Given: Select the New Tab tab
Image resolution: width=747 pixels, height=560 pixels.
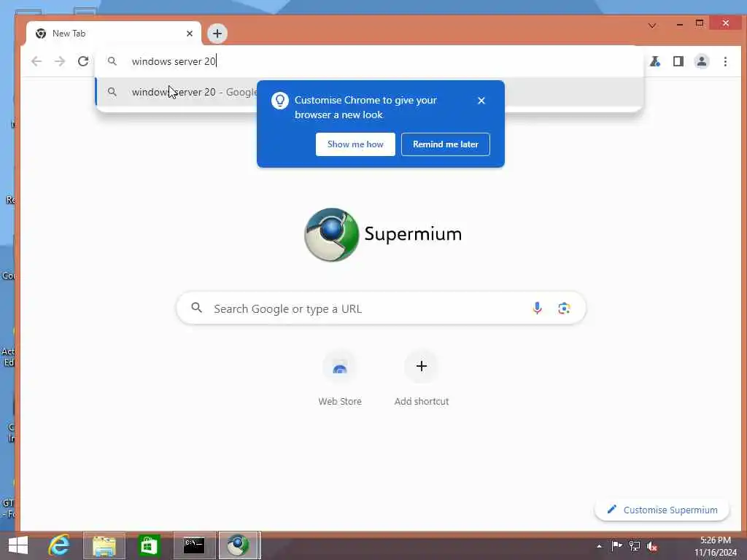Looking at the screenshot, I should point(113,34).
